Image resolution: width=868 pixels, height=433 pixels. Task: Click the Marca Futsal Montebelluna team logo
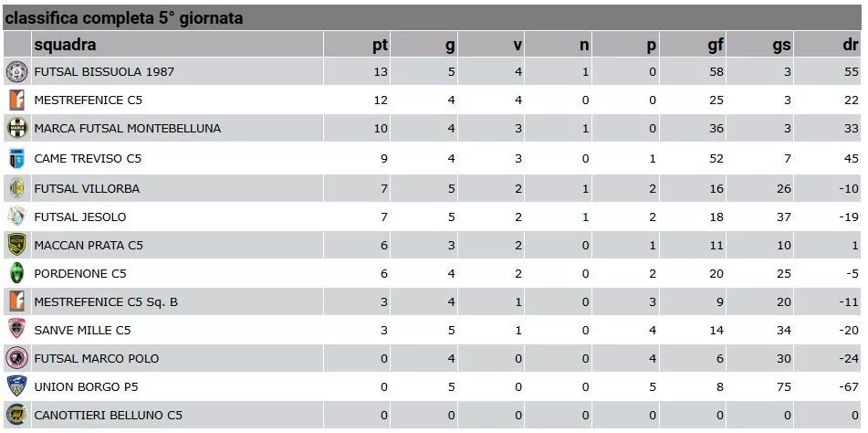[16, 129]
